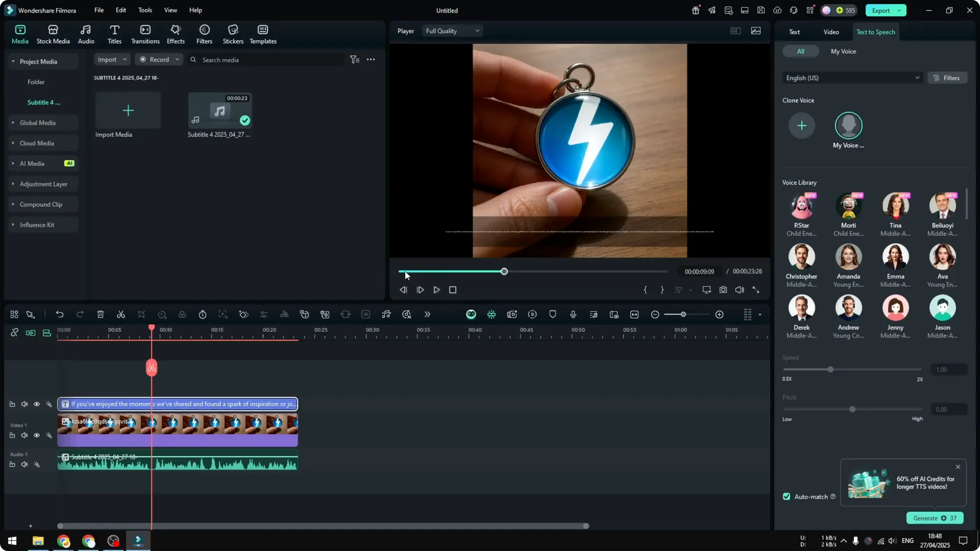Take a snapshot of the player frame
980x551 pixels.
pyautogui.click(x=723, y=289)
